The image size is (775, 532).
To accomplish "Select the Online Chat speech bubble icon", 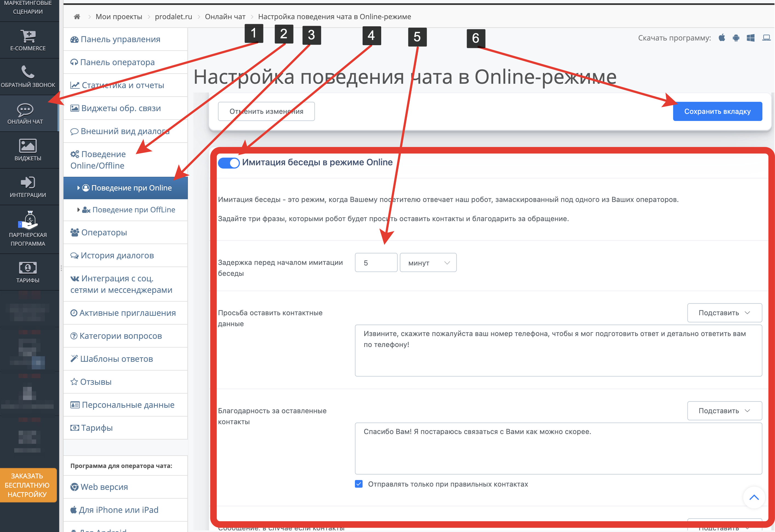I will [x=25, y=109].
